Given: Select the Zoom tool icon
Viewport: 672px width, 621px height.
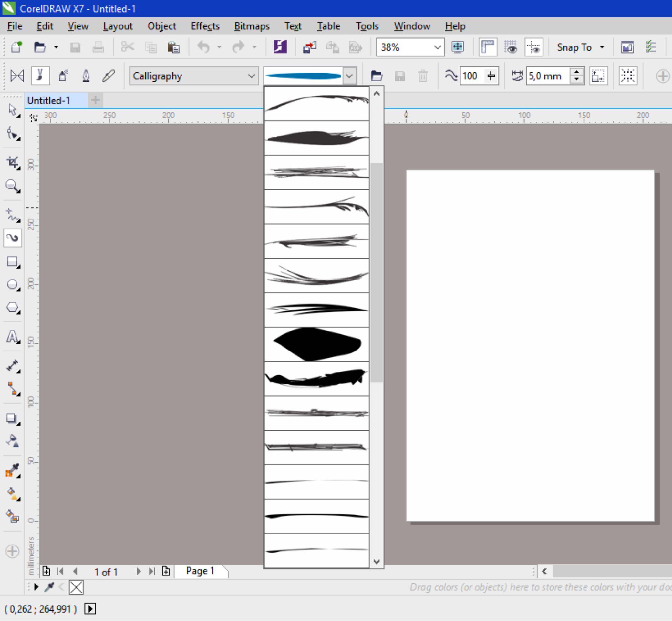Looking at the screenshot, I should coord(12,187).
